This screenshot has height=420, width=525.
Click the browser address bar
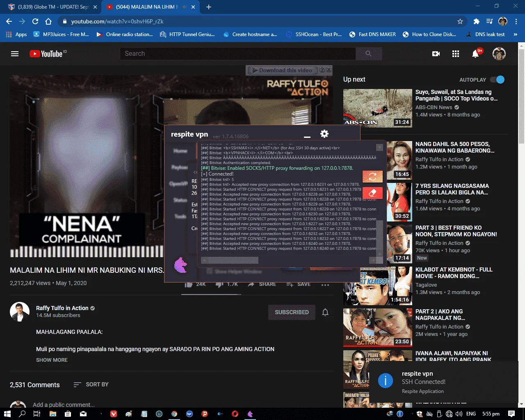click(x=262, y=21)
